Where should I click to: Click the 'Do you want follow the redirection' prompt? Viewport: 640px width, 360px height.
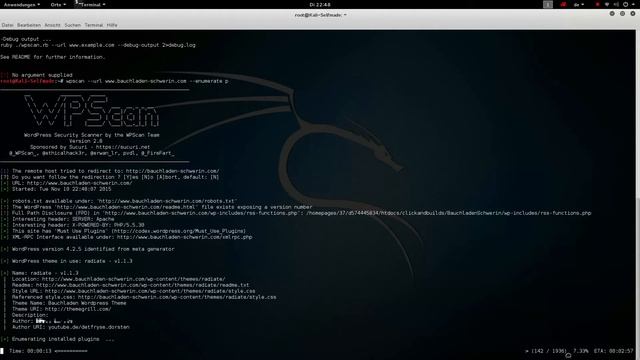click(110, 177)
